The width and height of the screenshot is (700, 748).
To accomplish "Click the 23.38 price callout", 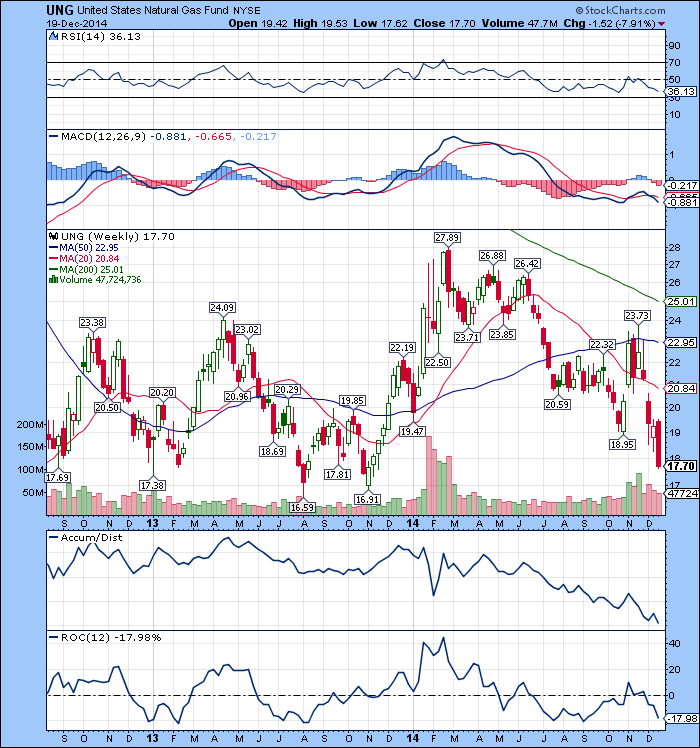I will coord(92,323).
